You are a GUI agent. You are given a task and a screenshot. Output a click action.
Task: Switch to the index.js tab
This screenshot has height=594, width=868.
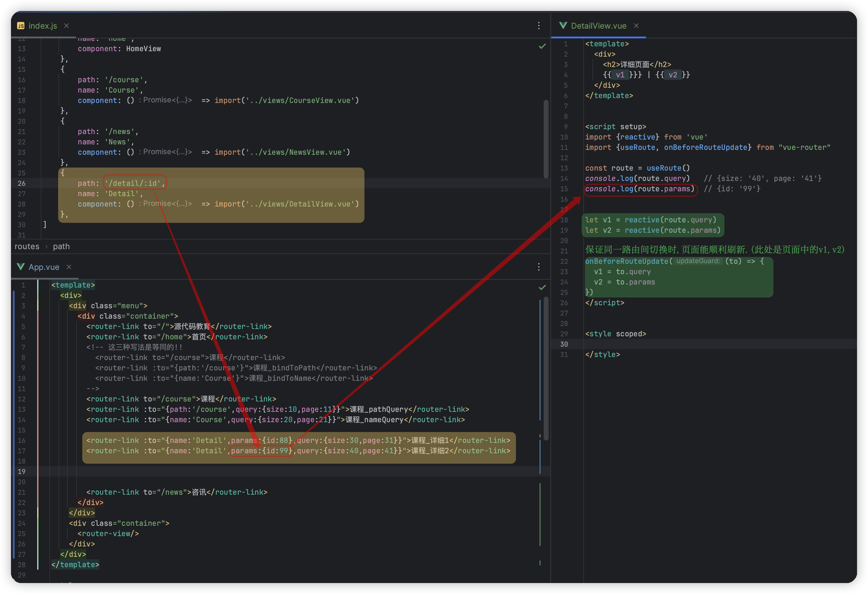(x=43, y=26)
